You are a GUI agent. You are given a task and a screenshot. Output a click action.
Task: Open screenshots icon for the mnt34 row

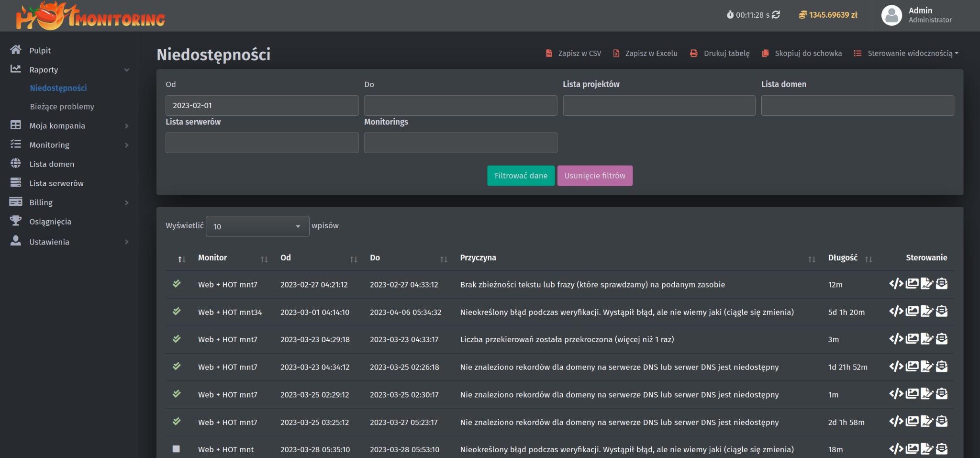[x=912, y=312]
